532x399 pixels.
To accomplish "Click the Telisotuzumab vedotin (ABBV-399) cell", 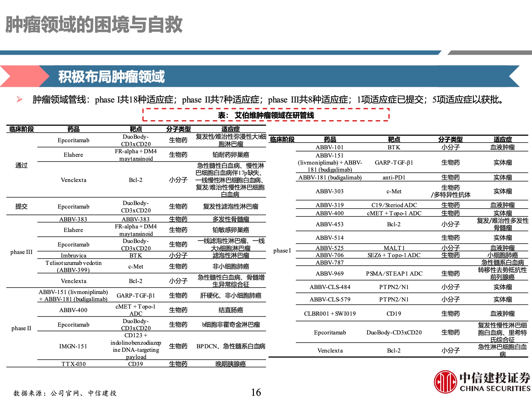I will tap(73, 266).
